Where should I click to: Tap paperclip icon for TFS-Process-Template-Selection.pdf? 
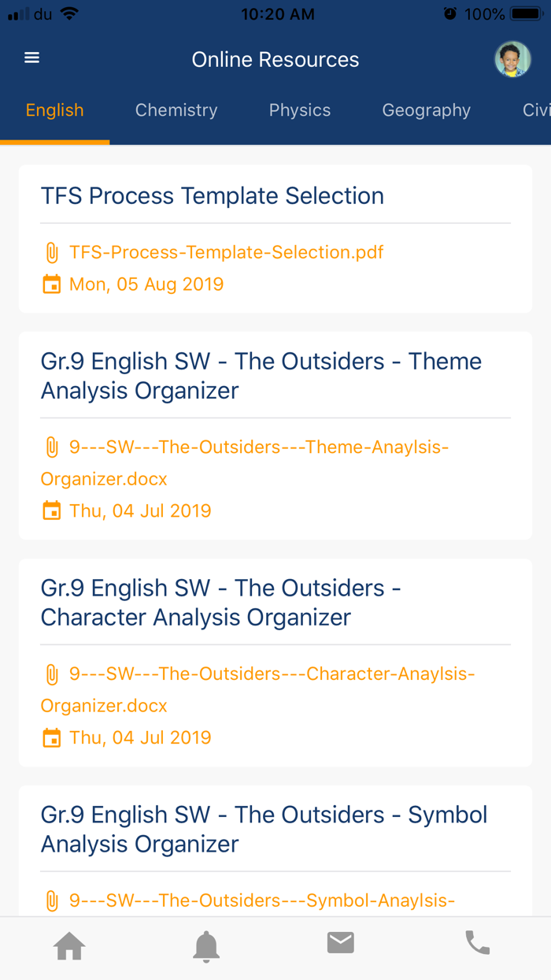tap(51, 253)
